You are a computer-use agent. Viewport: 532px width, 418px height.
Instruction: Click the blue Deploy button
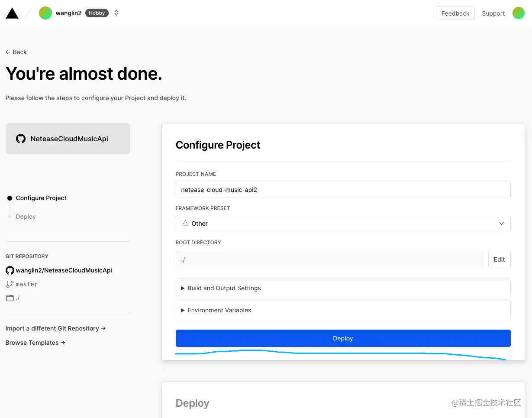(x=343, y=338)
